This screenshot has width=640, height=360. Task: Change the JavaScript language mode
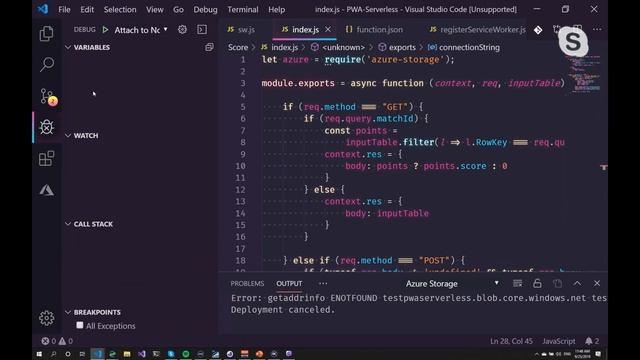point(558,341)
